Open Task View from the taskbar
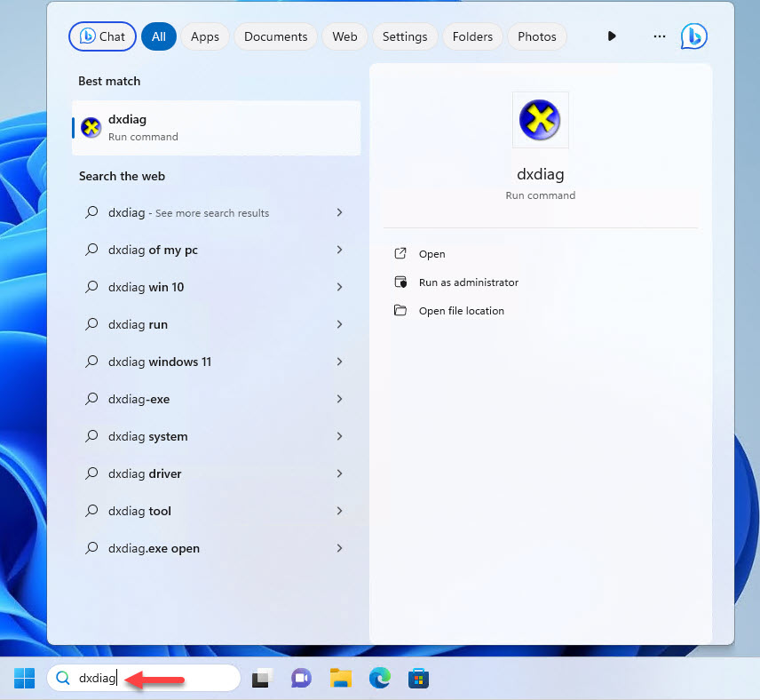 coord(261,679)
